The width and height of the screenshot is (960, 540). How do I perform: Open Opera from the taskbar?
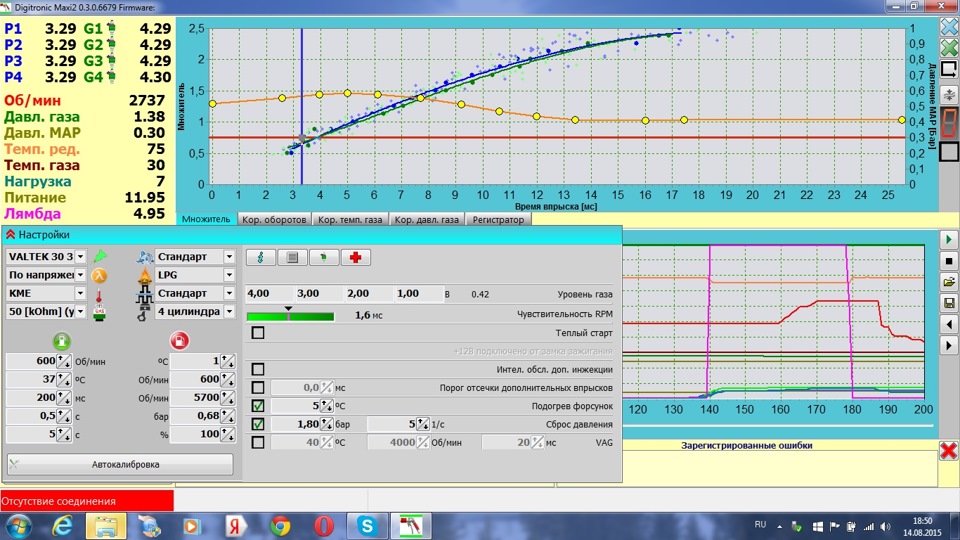(324, 526)
